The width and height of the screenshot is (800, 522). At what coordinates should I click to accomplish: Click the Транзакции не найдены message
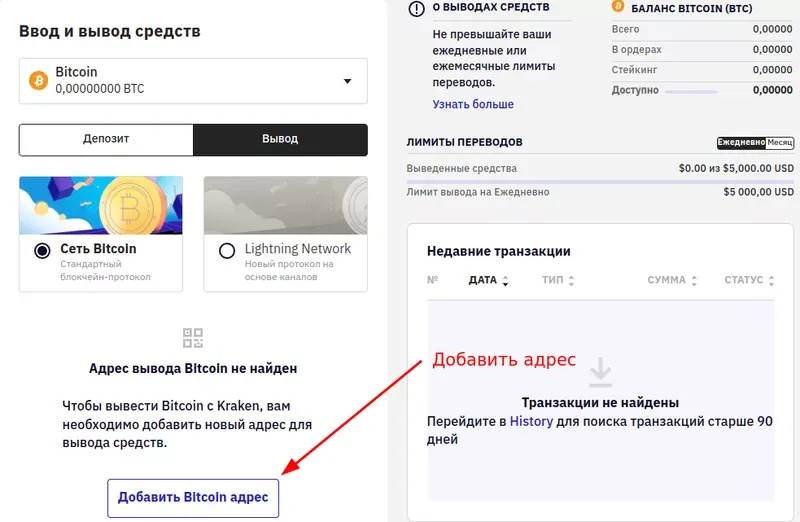pyautogui.click(x=600, y=403)
